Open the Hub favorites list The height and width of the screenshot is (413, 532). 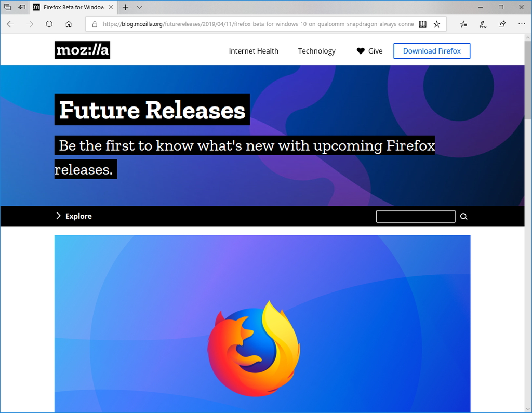tap(463, 24)
